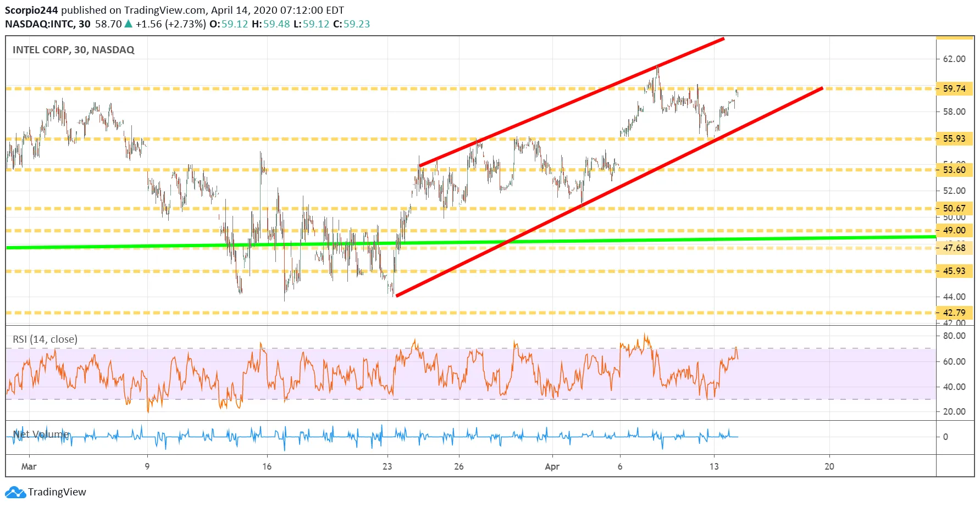Select the 49.00 price level label
Image resolution: width=980 pixels, height=507 pixels.
click(x=954, y=230)
